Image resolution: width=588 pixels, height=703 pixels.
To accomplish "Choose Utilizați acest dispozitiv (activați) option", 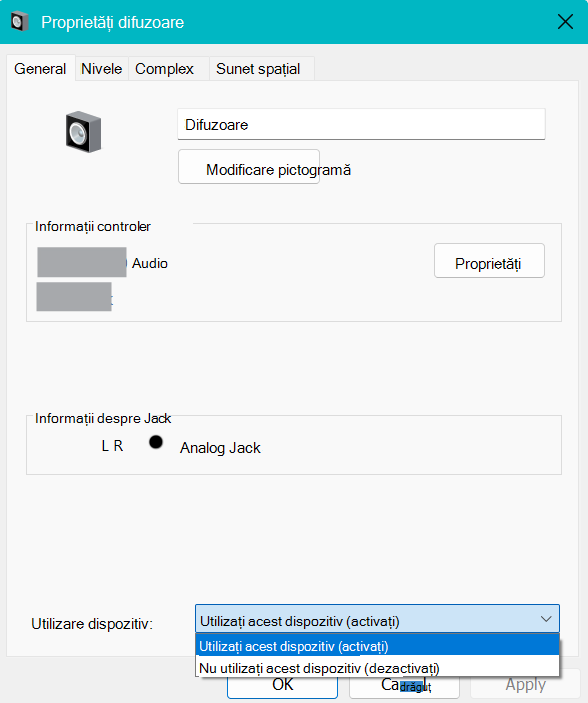I will pyautogui.click(x=378, y=646).
